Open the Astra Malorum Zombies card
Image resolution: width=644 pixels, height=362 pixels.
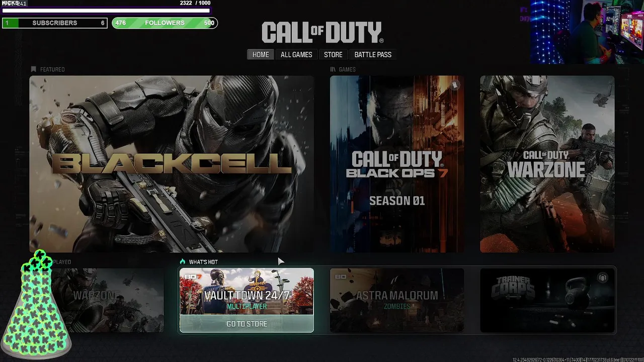[x=397, y=300]
